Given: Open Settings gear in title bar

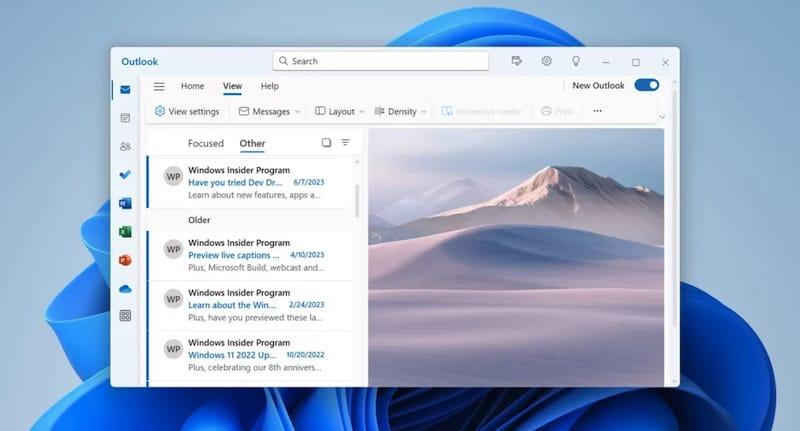Looking at the screenshot, I should [x=546, y=61].
